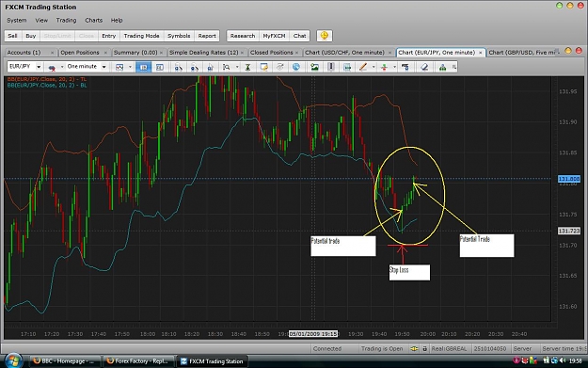Open the toolbar overflow chevron at the toolbar's end
This screenshot has width=588, height=368.
tap(454, 67)
